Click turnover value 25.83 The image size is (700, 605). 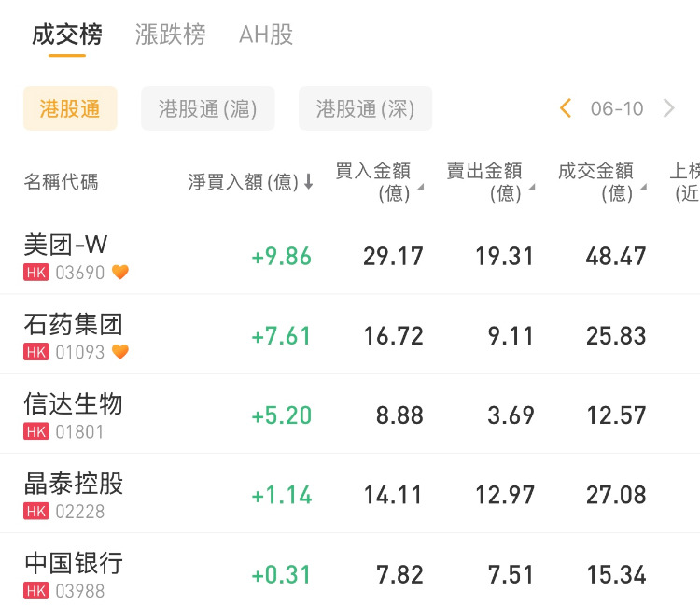click(x=616, y=336)
